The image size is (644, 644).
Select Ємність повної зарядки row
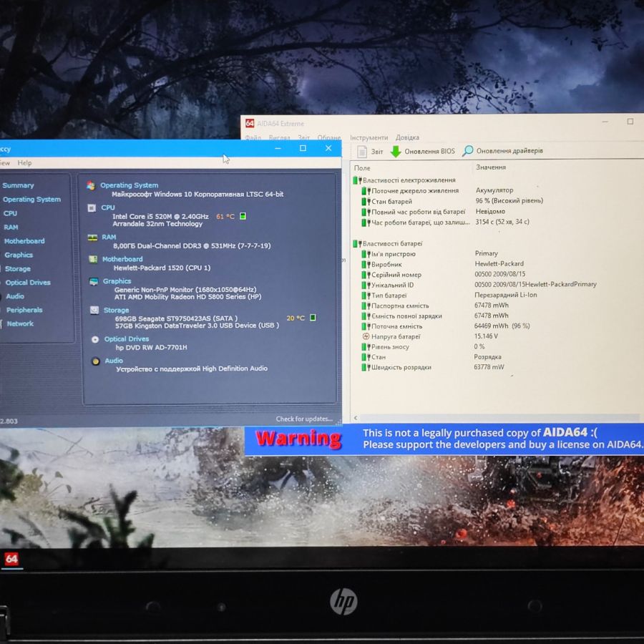click(x=401, y=316)
